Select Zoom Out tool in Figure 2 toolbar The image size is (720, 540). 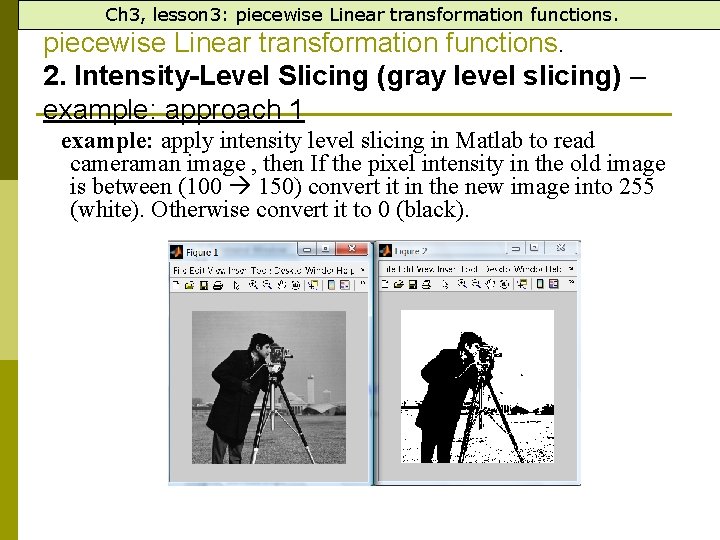point(476,284)
